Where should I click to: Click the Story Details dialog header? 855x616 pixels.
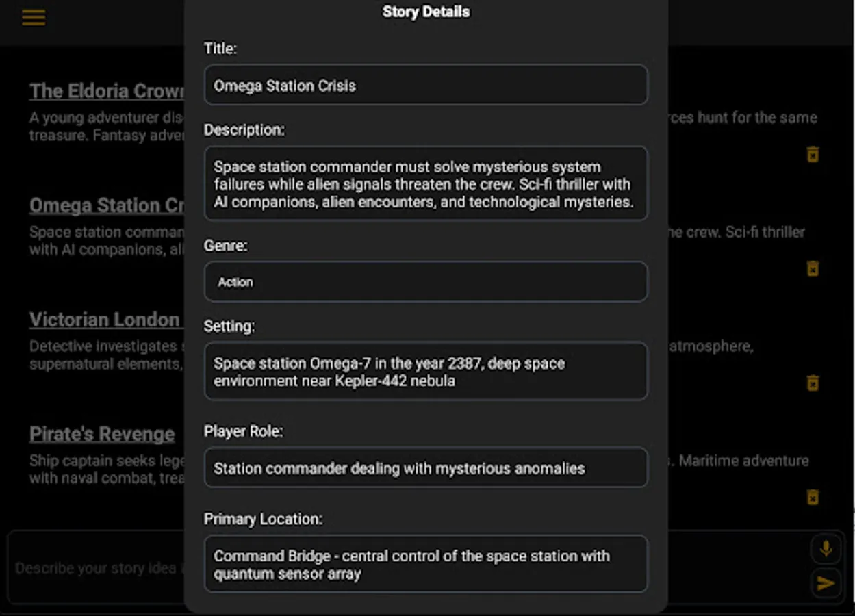pos(425,12)
